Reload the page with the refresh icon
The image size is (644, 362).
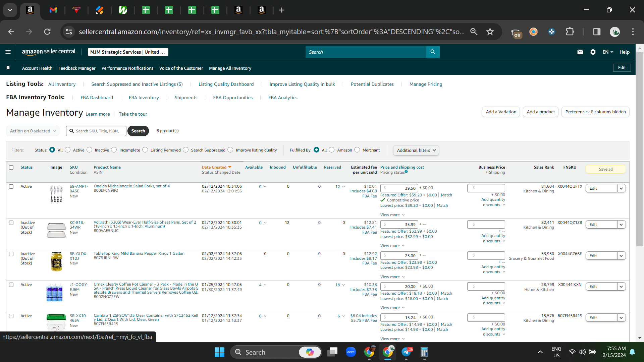47,32
